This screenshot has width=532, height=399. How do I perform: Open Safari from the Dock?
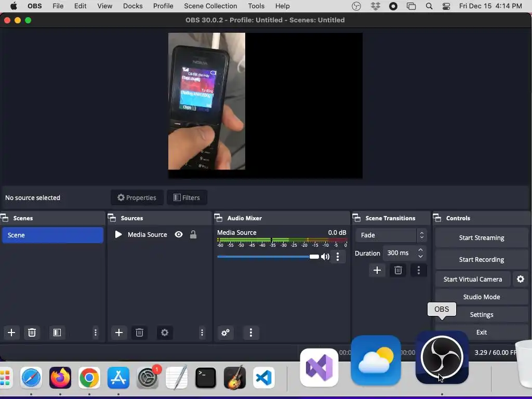point(31,378)
